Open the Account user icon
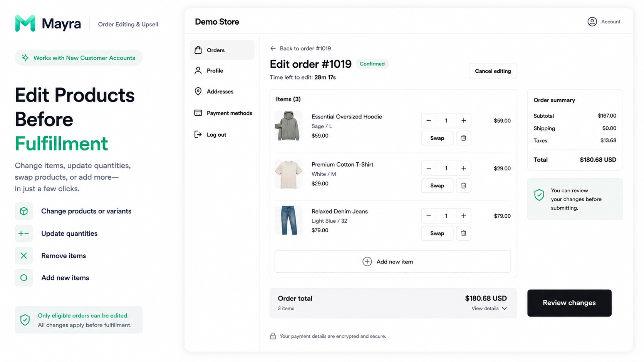Screen dimensions: 644x362 click(592, 22)
